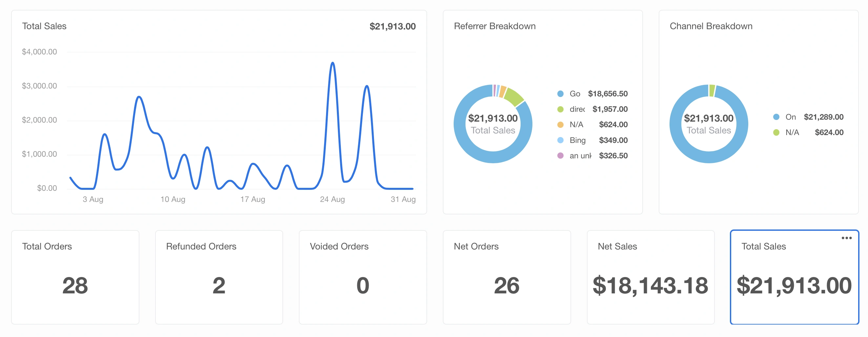Click the $3,000.00 y-axis label
Screen dimensions: 868x337
tap(39, 86)
